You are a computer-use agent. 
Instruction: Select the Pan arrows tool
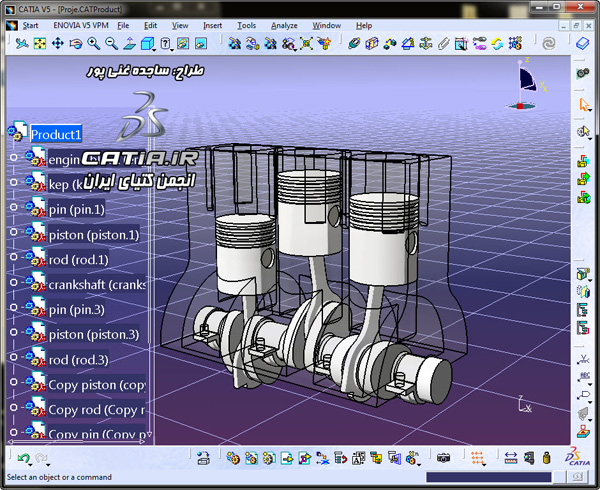pyautogui.click(x=58, y=44)
